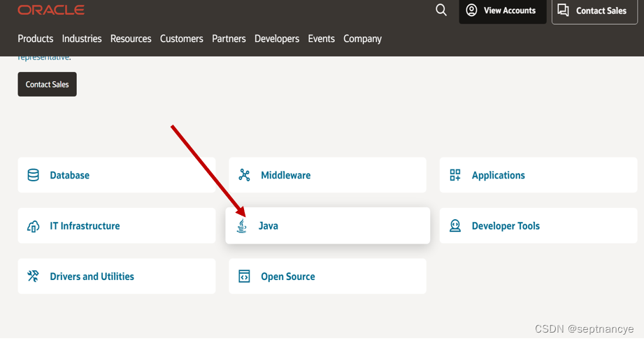Click the Open Source code window icon
The width and height of the screenshot is (644, 341).
click(244, 277)
